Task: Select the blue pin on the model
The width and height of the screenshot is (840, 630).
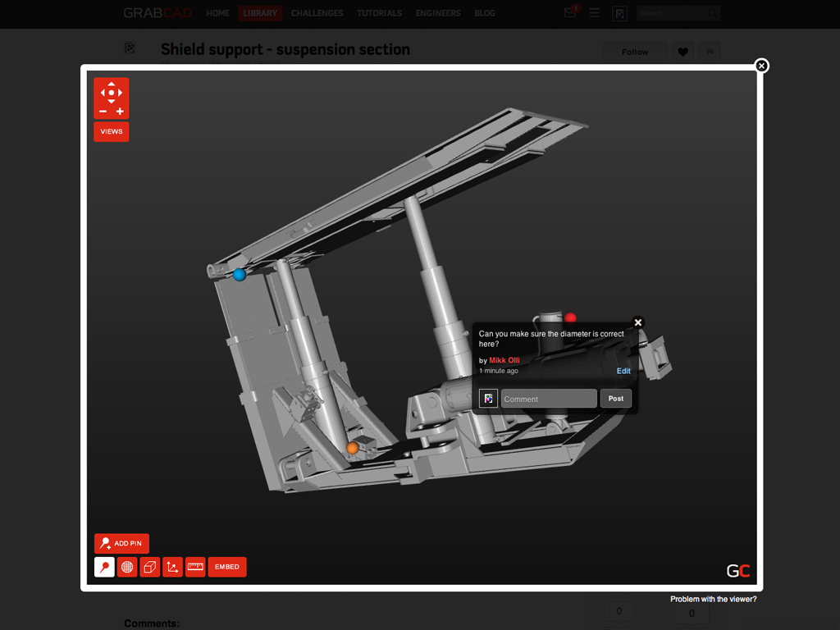Action: coord(239,275)
